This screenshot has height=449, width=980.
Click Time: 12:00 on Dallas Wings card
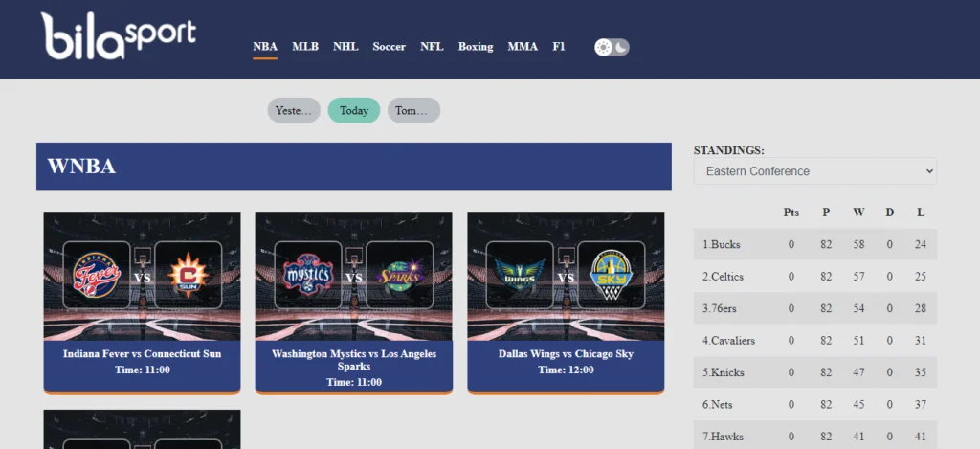click(566, 370)
